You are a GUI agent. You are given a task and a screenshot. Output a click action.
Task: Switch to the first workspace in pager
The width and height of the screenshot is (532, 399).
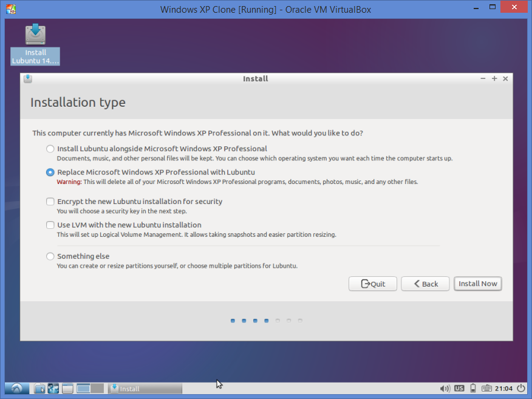click(x=83, y=388)
